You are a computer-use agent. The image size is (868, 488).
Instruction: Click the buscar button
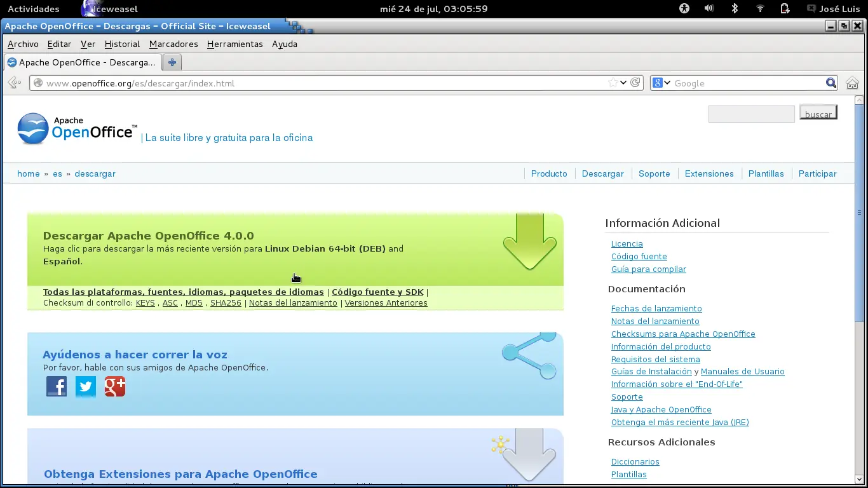(818, 113)
